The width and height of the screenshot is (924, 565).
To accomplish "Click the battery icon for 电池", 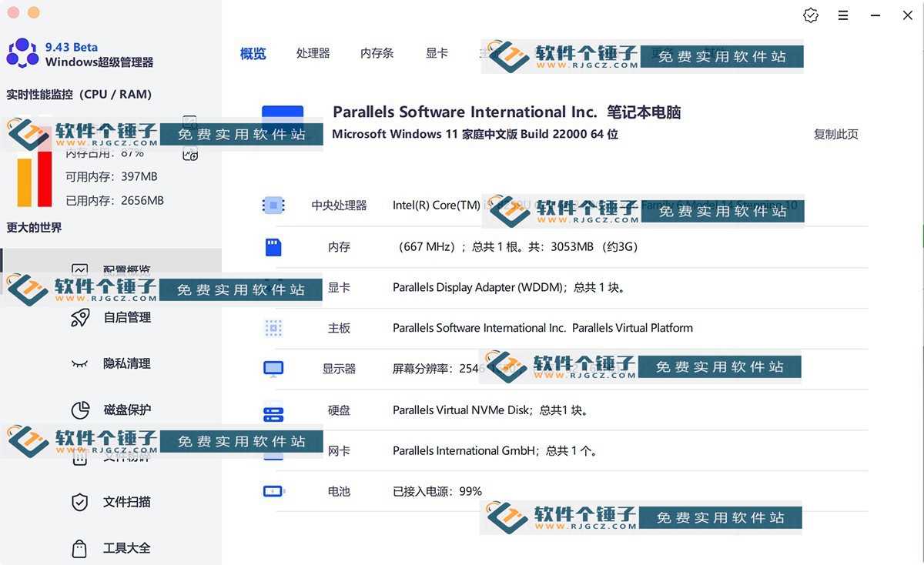I will 273,491.
